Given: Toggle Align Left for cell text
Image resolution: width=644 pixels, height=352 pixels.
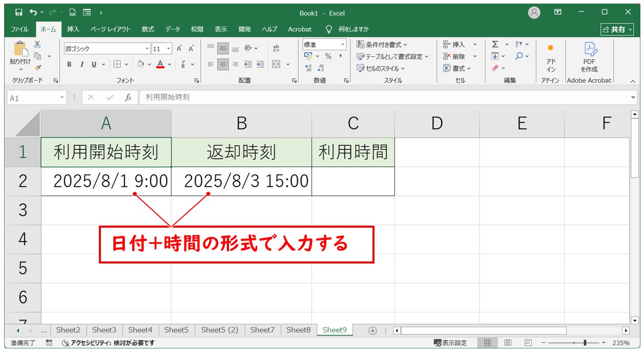Looking at the screenshot, I should [210, 64].
